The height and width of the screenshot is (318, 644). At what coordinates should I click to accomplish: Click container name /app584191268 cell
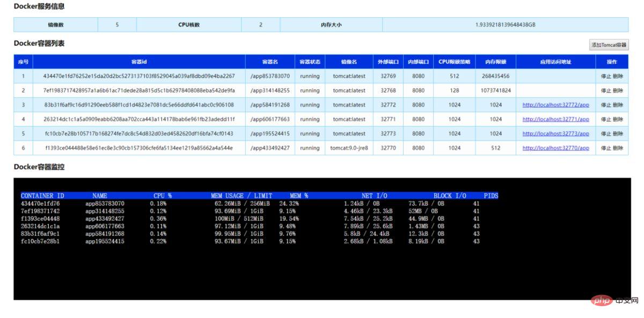click(x=270, y=105)
